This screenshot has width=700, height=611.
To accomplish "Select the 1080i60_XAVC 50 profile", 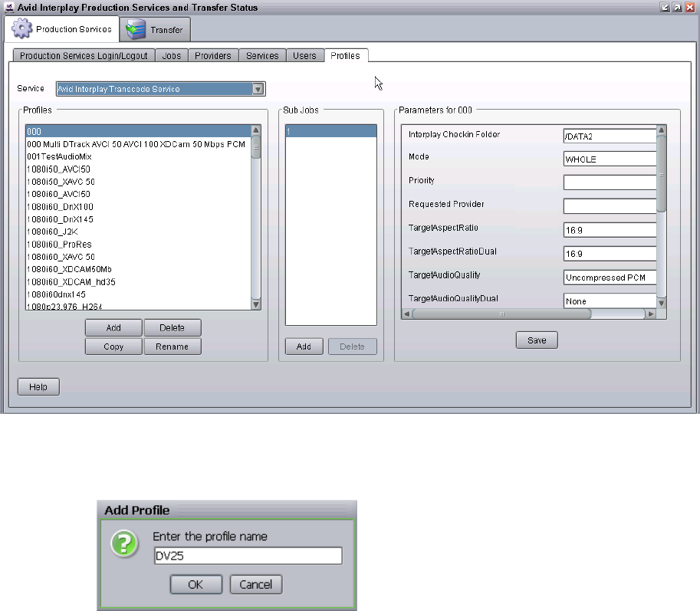I will tap(139, 257).
